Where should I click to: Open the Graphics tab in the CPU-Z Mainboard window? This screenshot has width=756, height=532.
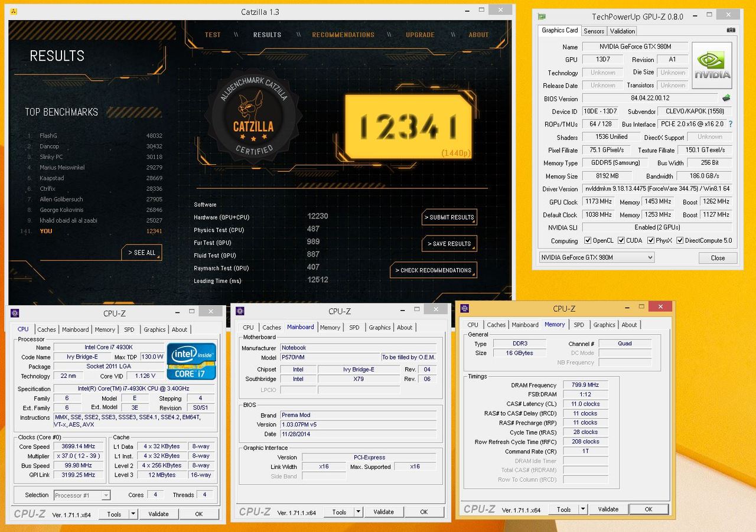tap(380, 327)
